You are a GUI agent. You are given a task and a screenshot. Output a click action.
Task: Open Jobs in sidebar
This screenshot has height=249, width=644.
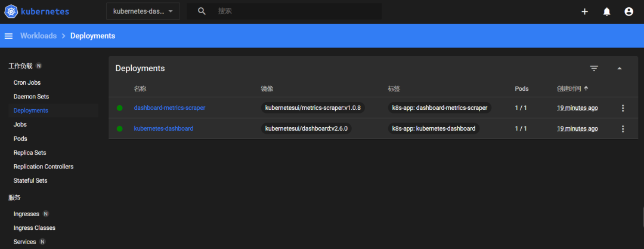[x=20, y=124]
